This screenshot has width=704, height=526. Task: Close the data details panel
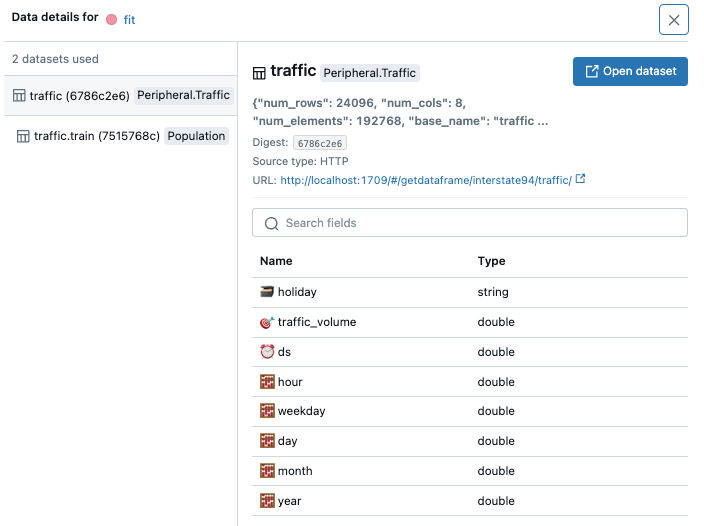point(673,20)
